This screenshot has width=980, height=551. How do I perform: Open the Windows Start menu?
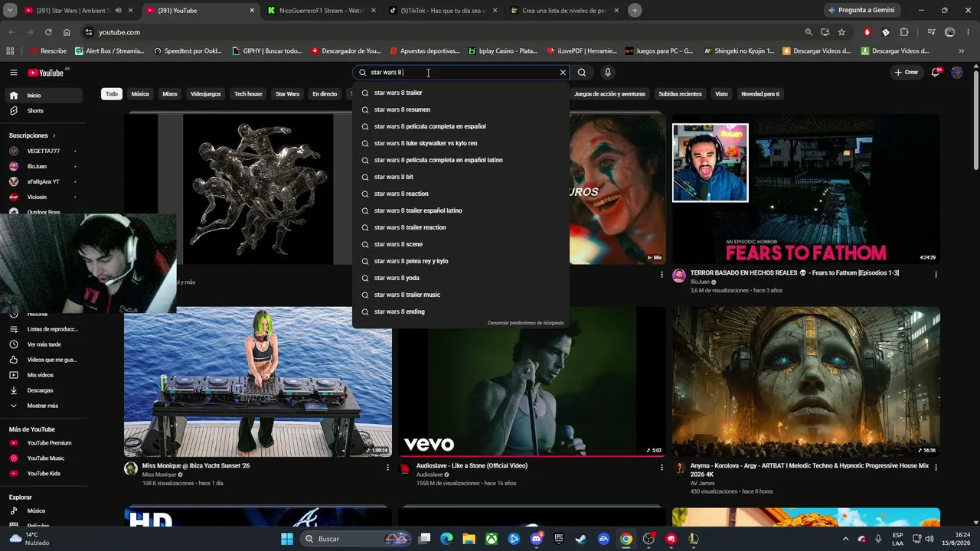click(287, 539)
